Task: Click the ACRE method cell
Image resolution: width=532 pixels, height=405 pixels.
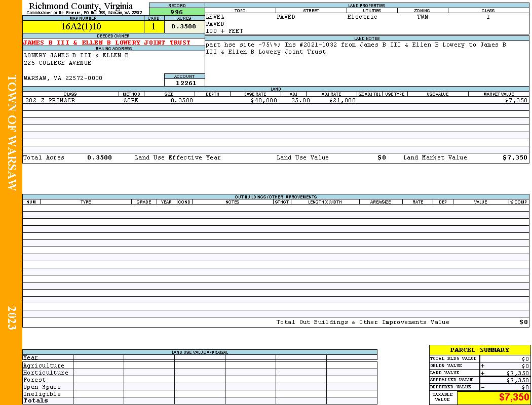Action: pos(131,101)
